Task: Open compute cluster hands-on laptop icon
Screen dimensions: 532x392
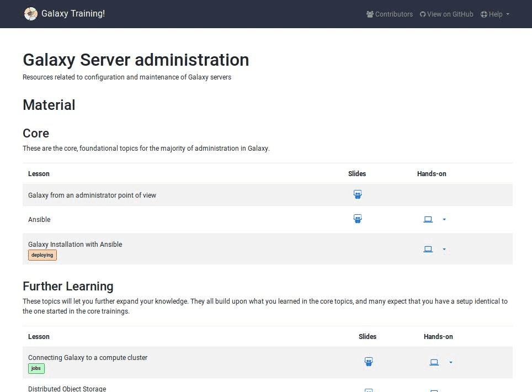Action: coord(434,362)
